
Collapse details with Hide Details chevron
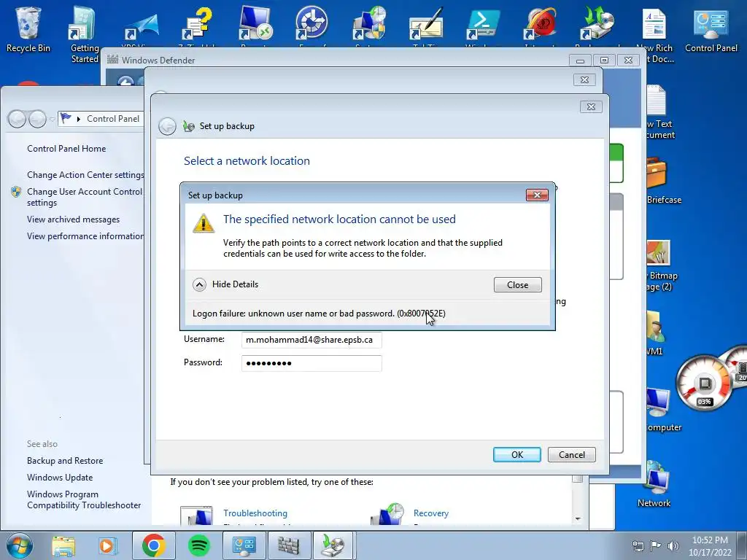(199, 285)
